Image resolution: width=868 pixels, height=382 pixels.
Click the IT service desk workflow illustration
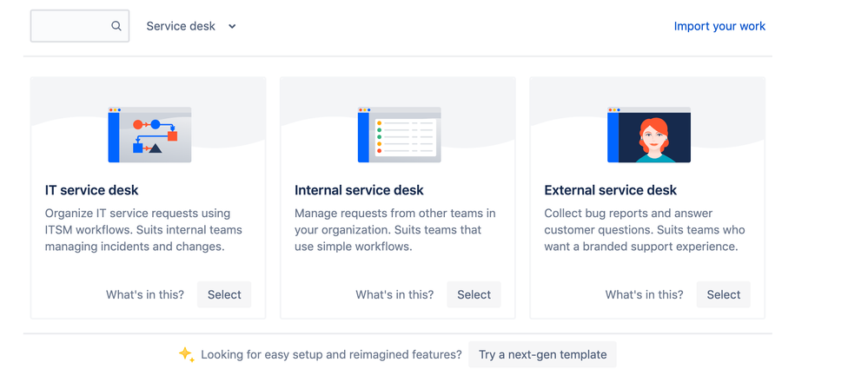[x=149, y=135]
